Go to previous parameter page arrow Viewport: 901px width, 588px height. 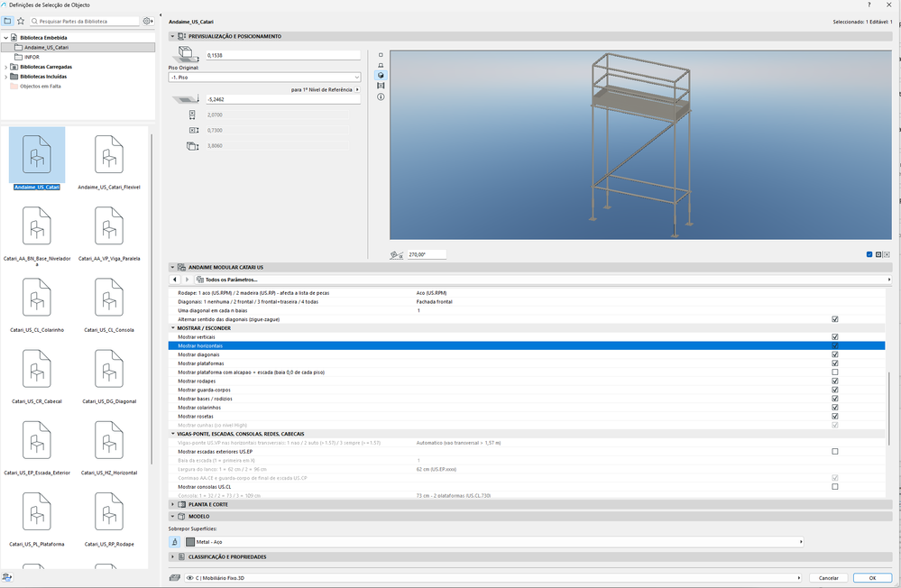pyautogui.click(x=175, y=280)
